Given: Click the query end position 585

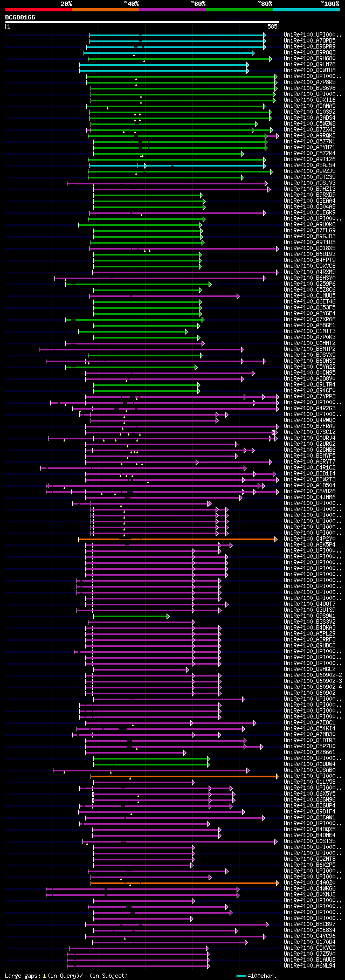Looking at the screenshot, I should (272, 26).
